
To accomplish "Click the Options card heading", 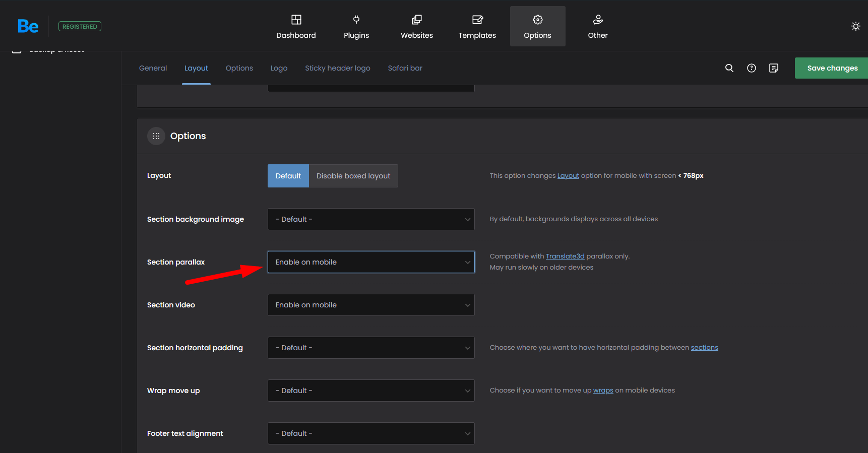I will (x=188, y=136).
